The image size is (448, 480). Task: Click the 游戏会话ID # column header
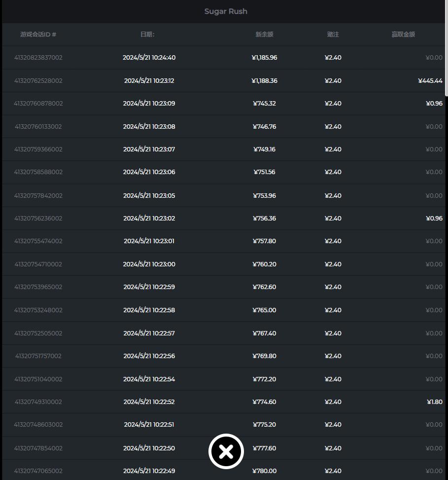pyautogui.click(x=38, y=35)
